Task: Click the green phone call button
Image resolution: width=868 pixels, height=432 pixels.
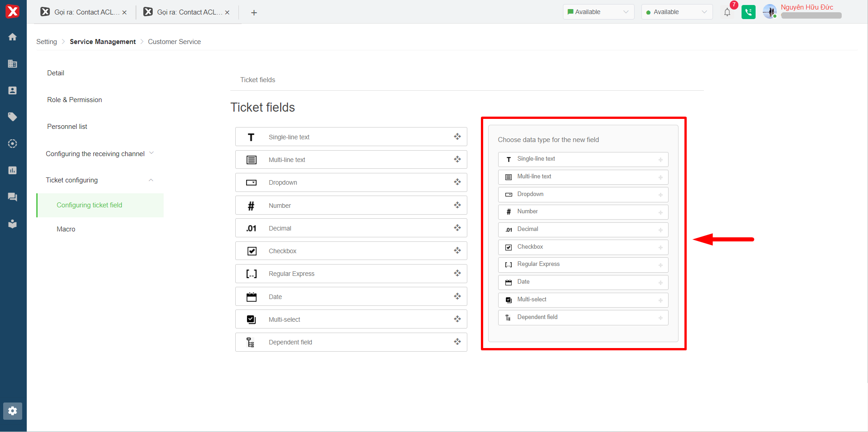Action: point(748,12)
